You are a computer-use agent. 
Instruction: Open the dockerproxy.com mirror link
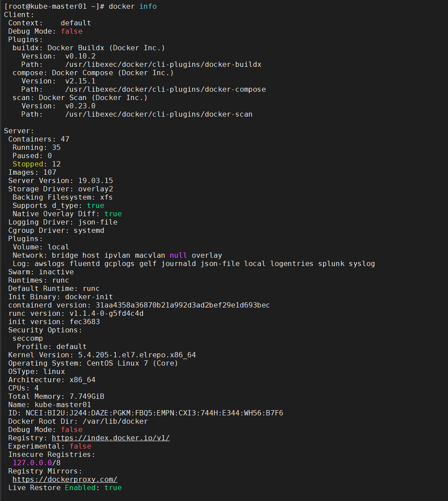(65, 479)
